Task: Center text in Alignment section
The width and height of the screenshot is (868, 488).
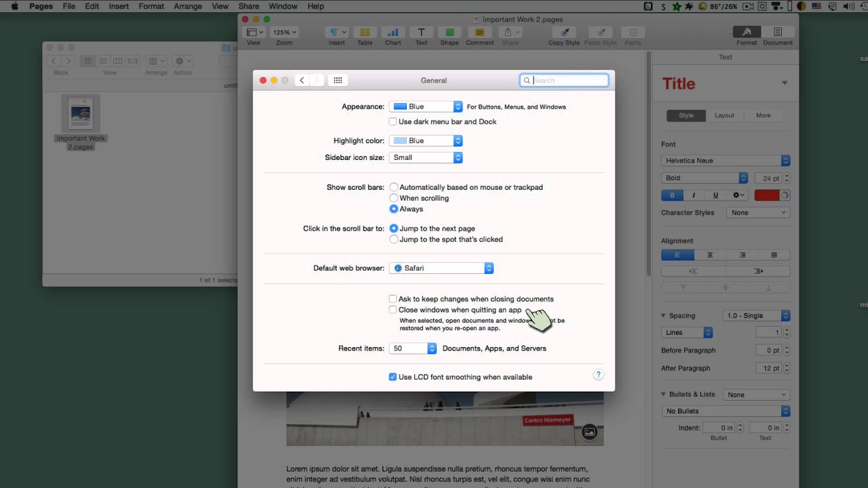Action: (x=710, y=255)
